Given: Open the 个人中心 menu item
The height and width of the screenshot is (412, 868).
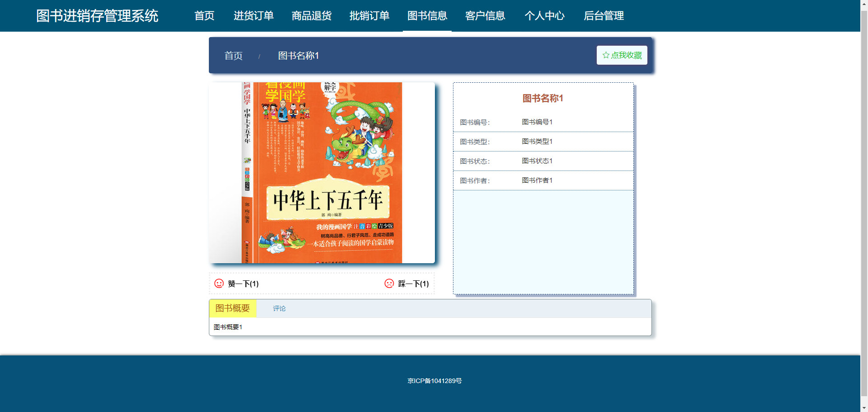Looking at the screenshot, I should 544,16.
